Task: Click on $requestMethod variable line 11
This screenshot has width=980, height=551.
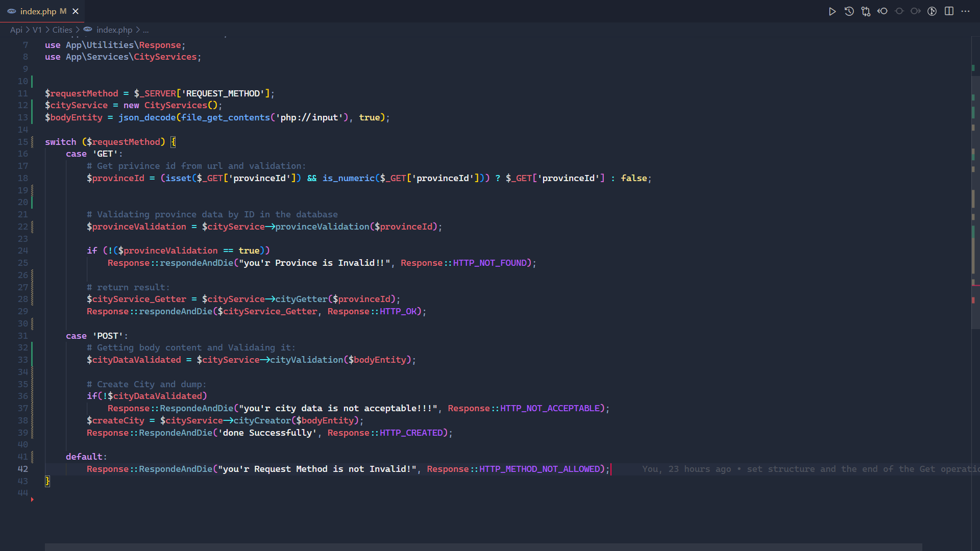Action: (82, 94)
